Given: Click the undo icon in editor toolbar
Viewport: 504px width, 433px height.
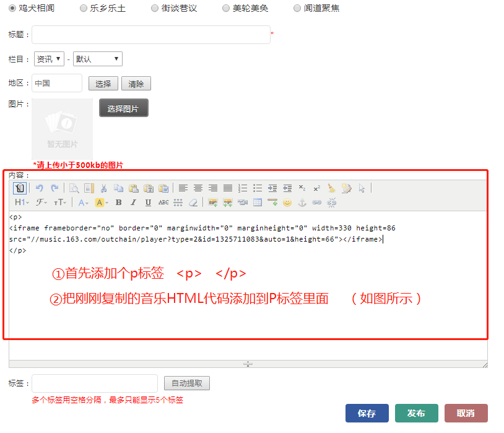Looking at the screenshot, I should tap(40, 188).
